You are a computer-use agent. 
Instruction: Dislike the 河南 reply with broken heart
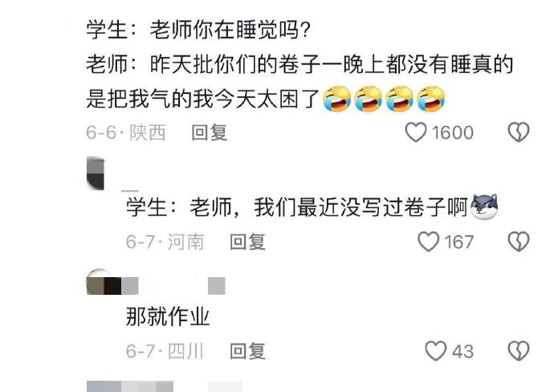coord(519,242)
